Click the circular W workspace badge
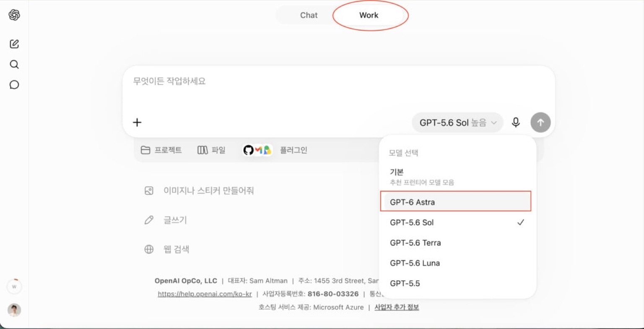The height and width of the screenshot is (329, 644). click(14, 287)
